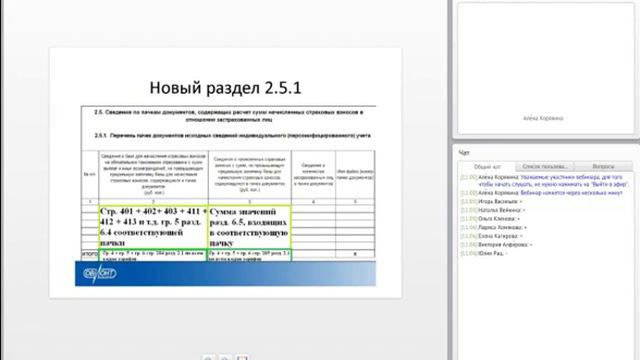This screenshot has width=640, height=360.
Task: Click cell "Сумма значений разд. 6.5"
Action: click(x=249, y=227)
